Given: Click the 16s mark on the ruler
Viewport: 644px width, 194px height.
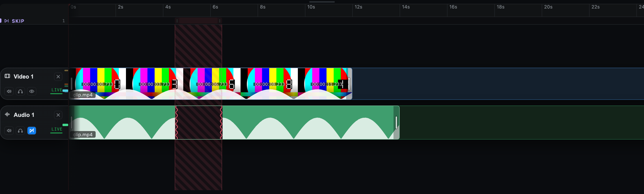Looking at the screenshot, I should pos(453,7).
